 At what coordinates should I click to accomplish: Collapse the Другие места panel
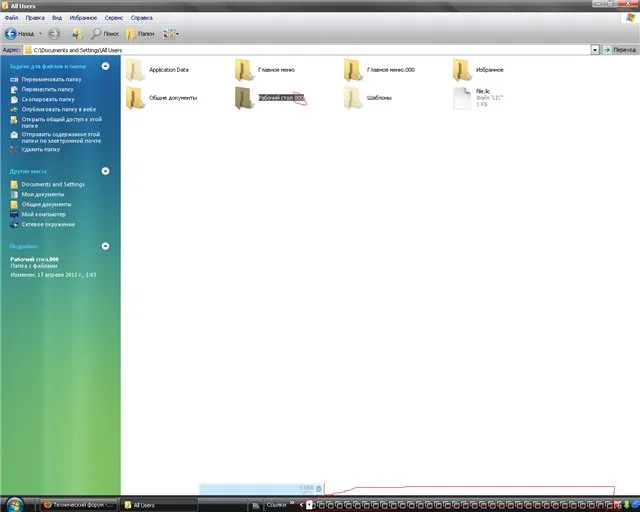(x=105, y=171)
